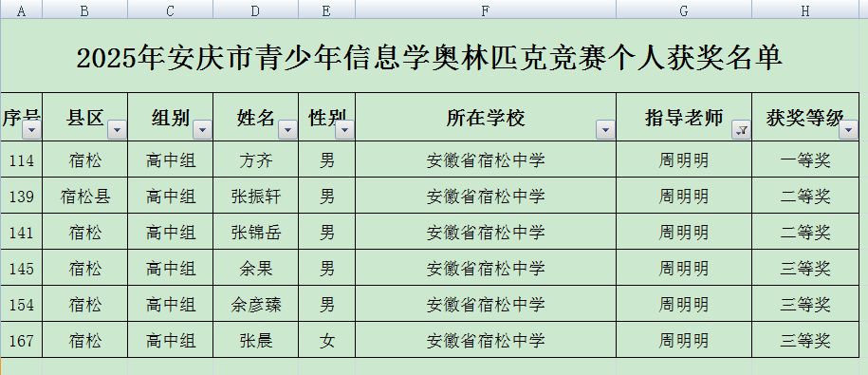Open the 性别 column filter dropdown
The image size is (868, 375).
click(x=345, y=131)
